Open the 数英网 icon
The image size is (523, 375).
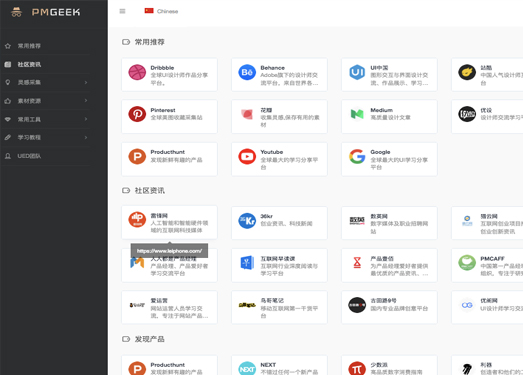[x=357, y=221]
